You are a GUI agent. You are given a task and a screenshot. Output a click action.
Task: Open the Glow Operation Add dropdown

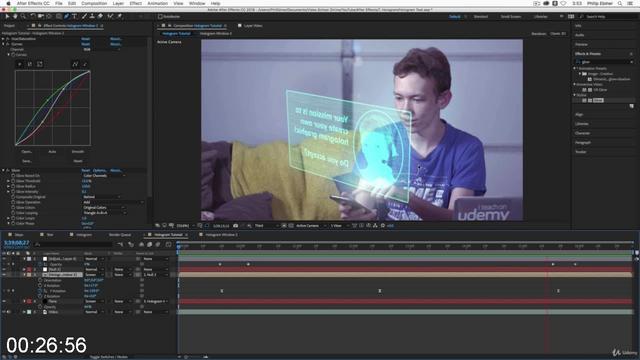113,202
